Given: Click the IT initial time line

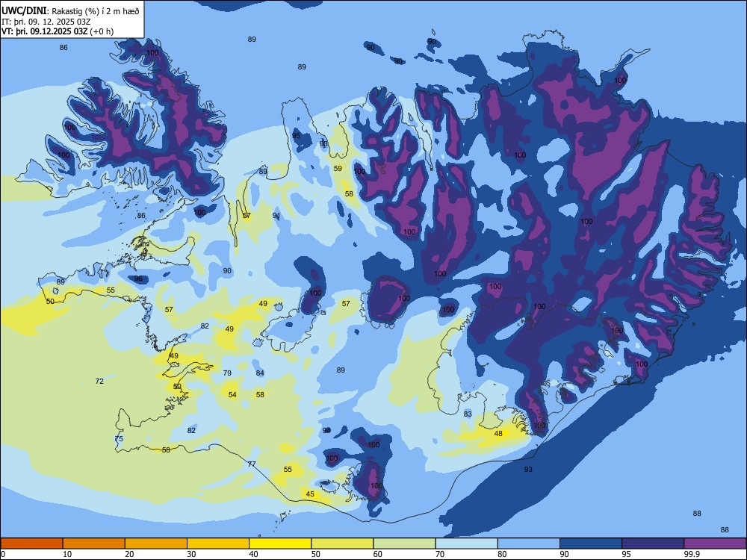Looking at the screenshot, I should point(46,22).
